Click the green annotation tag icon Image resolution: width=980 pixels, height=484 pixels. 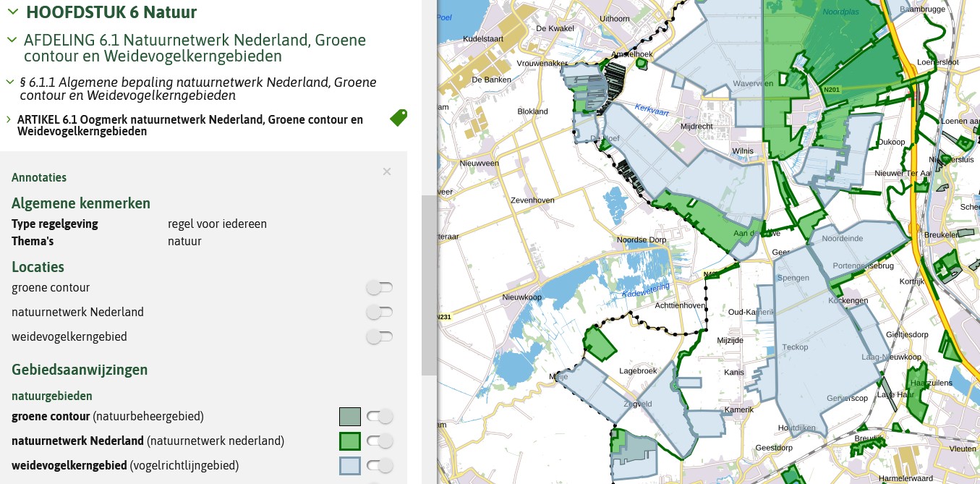(399, 118)
